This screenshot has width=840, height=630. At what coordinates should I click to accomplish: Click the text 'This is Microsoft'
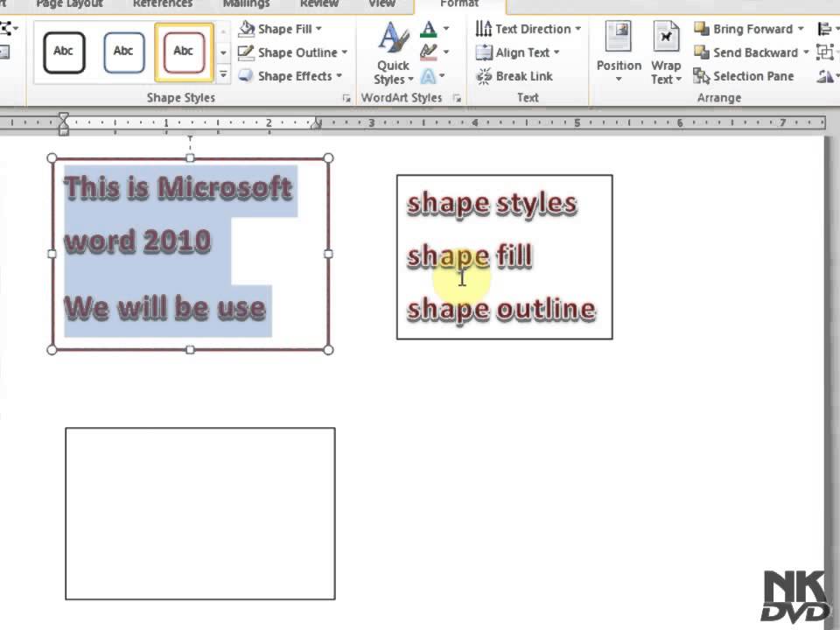(178, 189)
